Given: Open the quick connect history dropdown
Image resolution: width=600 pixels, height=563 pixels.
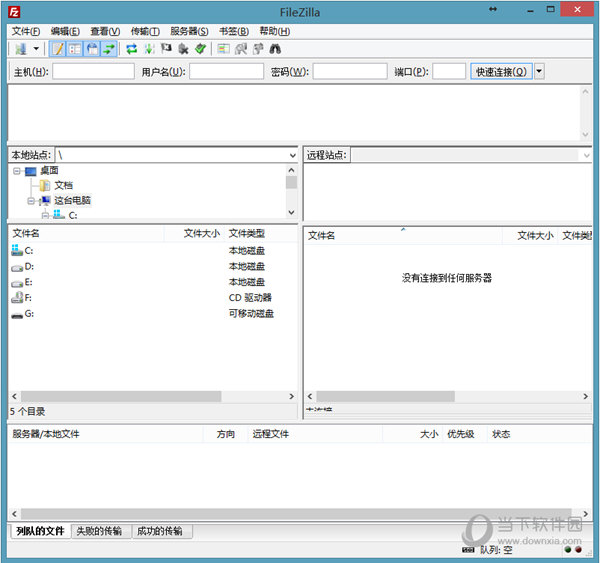Looking at the screenshot, I should [x=539, y=72].
